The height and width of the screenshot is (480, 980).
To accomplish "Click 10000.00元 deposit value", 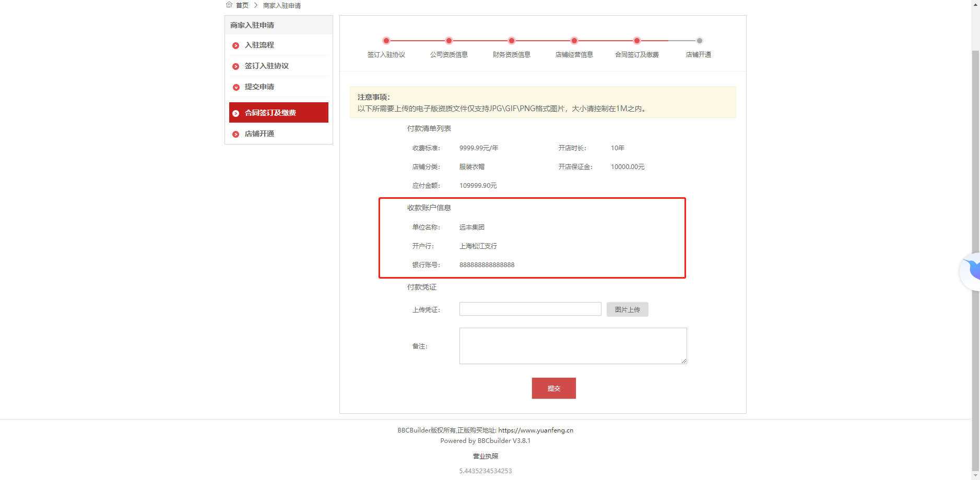I will click(628, 167).
